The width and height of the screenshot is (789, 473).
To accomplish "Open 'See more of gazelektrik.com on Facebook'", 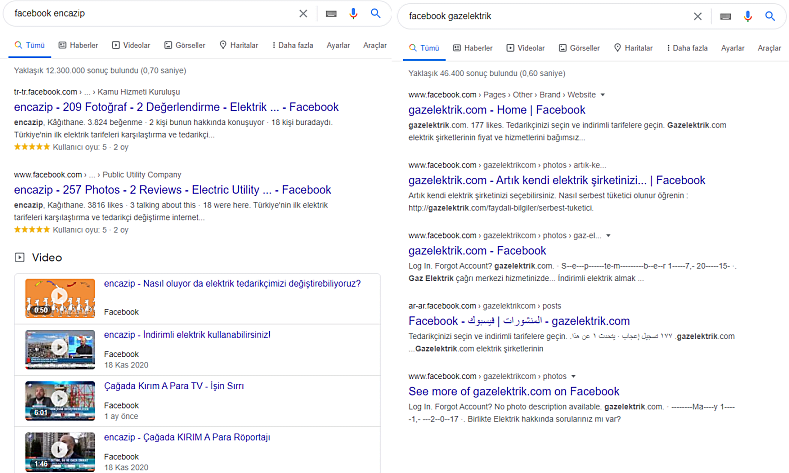I will (514, 391).
